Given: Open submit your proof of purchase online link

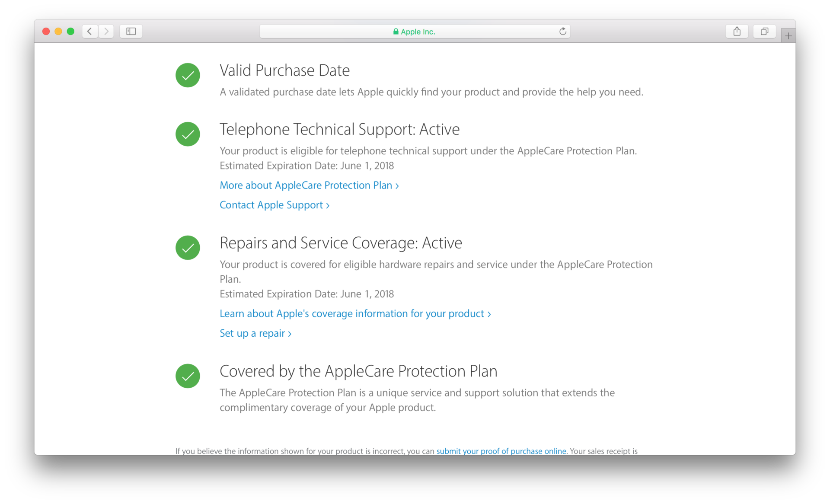Looking at the screenshot, I should (501, 451).
